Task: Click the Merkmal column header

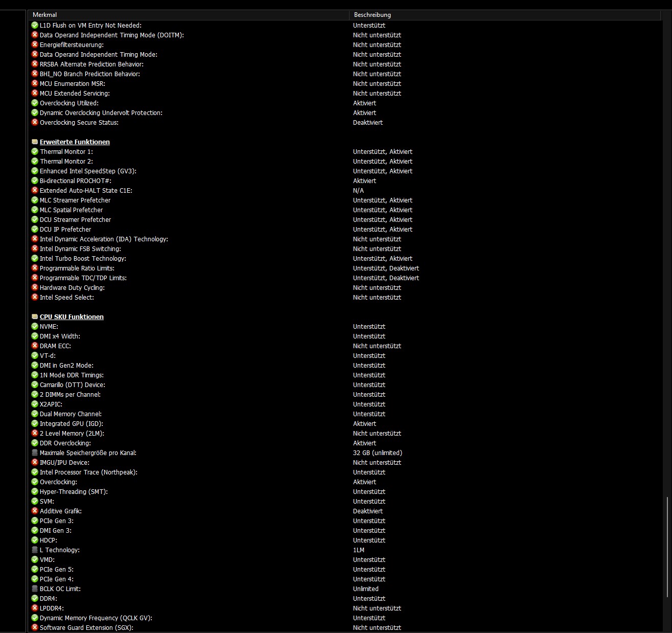Action: click(x=189, y=15)
